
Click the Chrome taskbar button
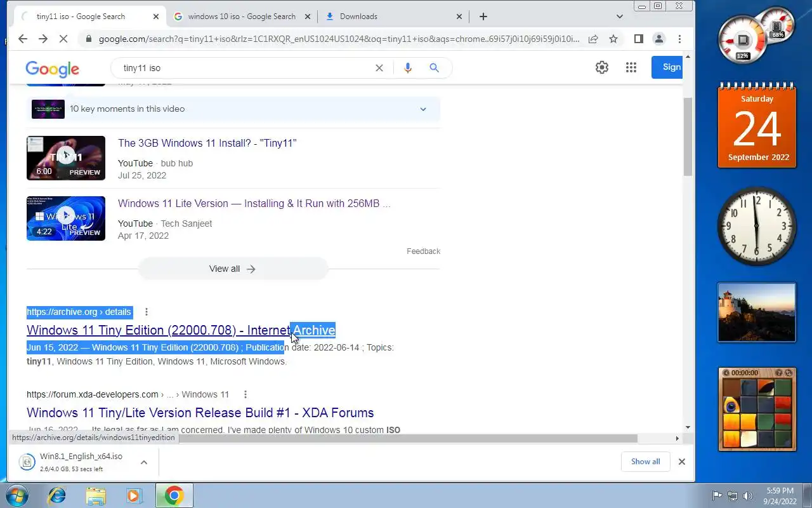[x=174, y=495]
